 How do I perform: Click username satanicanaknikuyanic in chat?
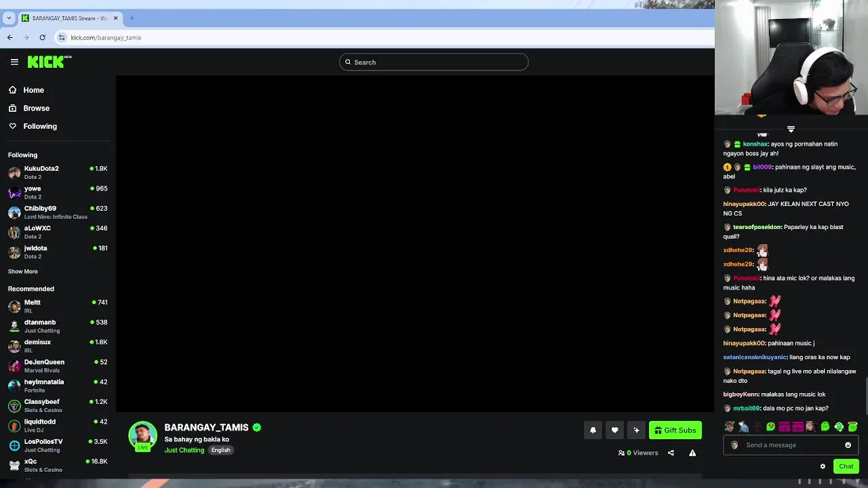(755, 357)
